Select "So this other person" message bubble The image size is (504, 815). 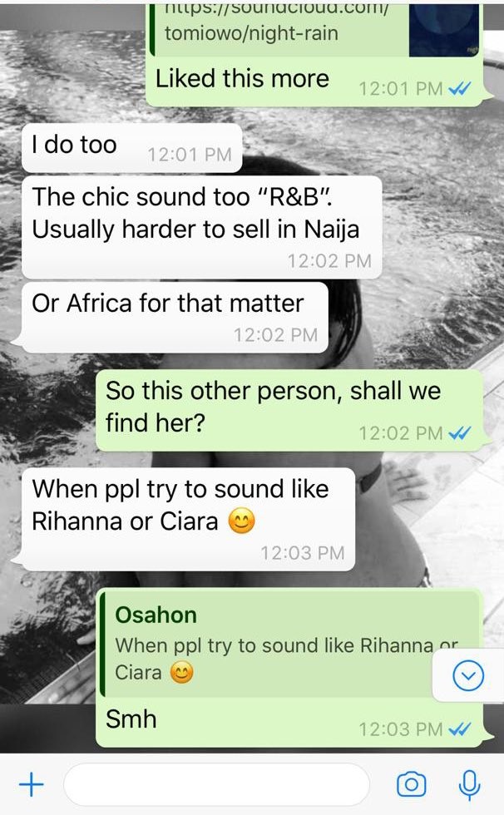289,410
